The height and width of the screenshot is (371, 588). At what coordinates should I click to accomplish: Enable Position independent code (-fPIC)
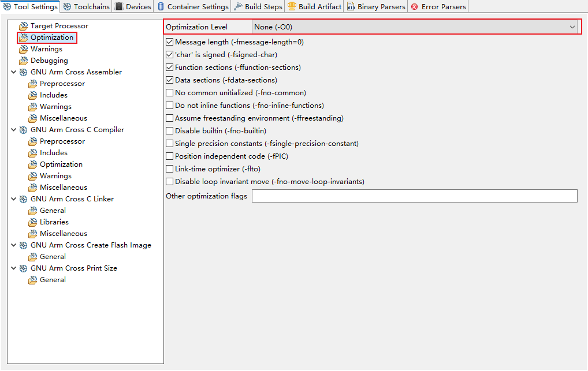[x=169, y=156]
